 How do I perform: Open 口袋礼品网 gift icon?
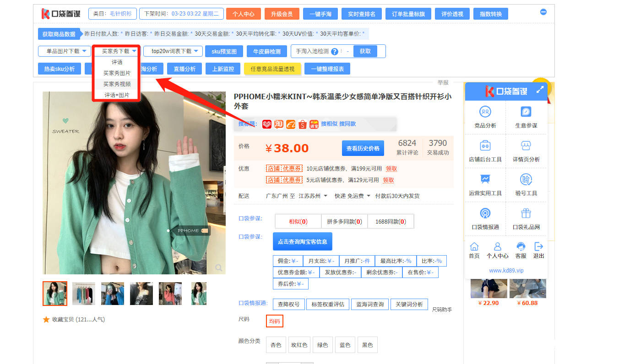point(526,214)
